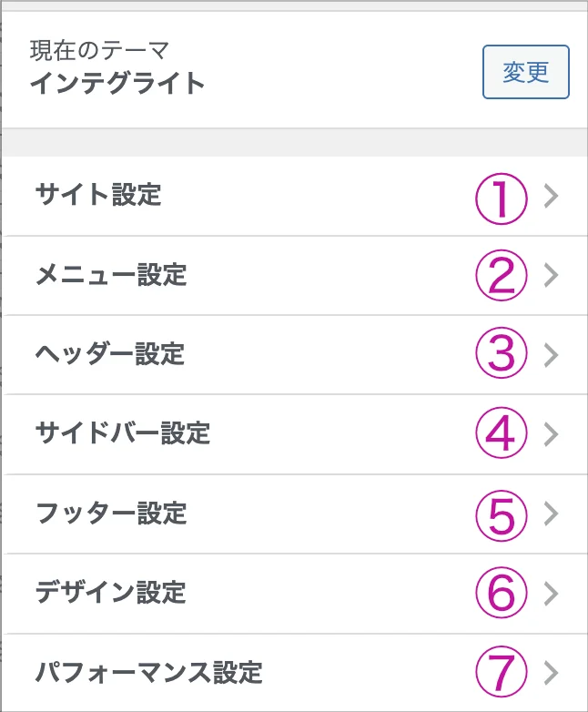This screenshot has height=712, width=588.
Task: Click the インテグライト theme name
Action: (x=117, y=85)
